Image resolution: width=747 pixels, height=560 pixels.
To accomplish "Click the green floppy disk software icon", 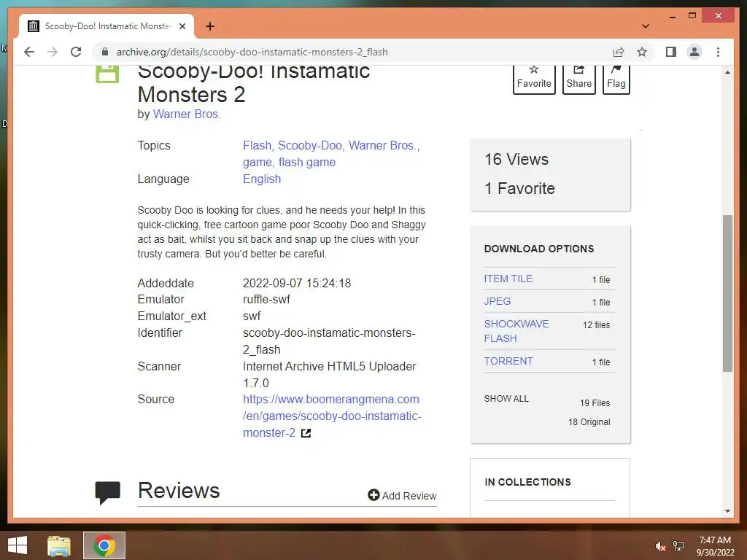I will tap(107, 74).
